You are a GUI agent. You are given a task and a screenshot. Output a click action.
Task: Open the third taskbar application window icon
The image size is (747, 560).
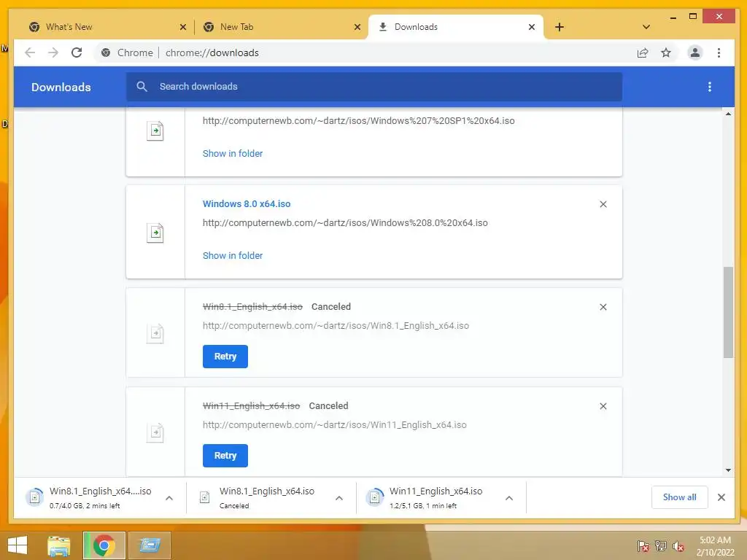tap(150, 545)
